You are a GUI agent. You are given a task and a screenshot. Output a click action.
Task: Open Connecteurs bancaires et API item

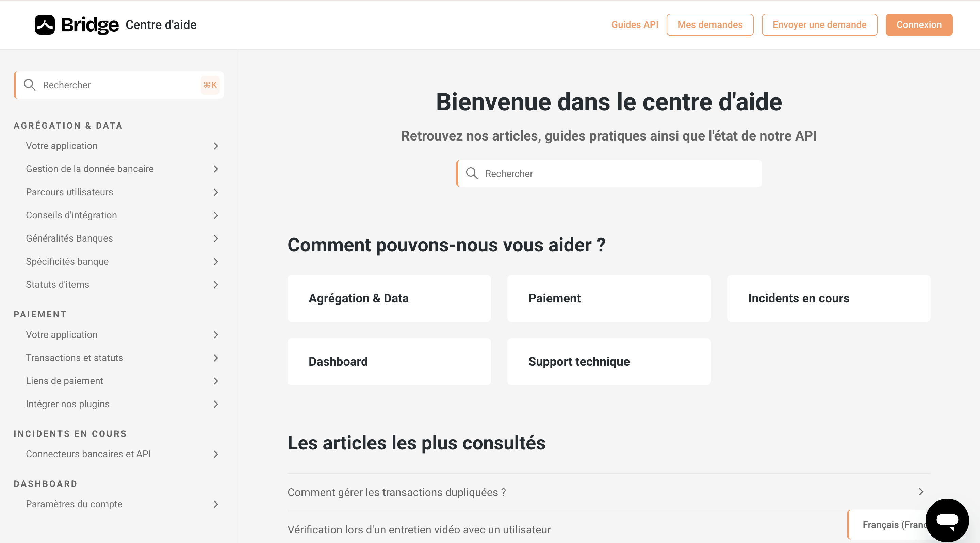(x=88, y=454)
